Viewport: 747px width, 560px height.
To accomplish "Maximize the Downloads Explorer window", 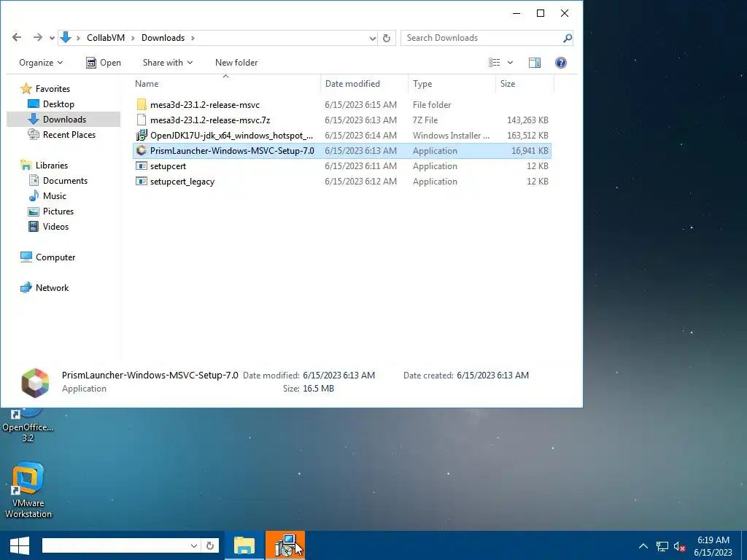I will (x=541, y=13).
